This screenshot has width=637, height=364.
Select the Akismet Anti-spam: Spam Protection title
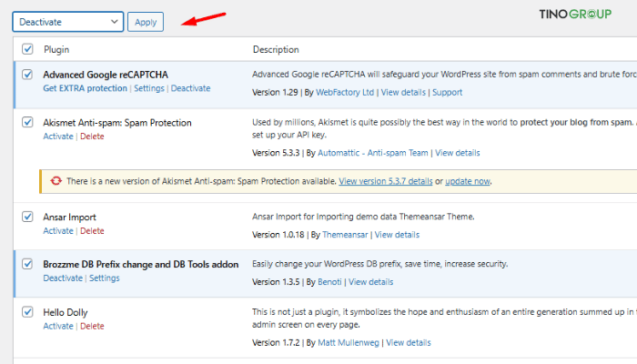[117, 123]
